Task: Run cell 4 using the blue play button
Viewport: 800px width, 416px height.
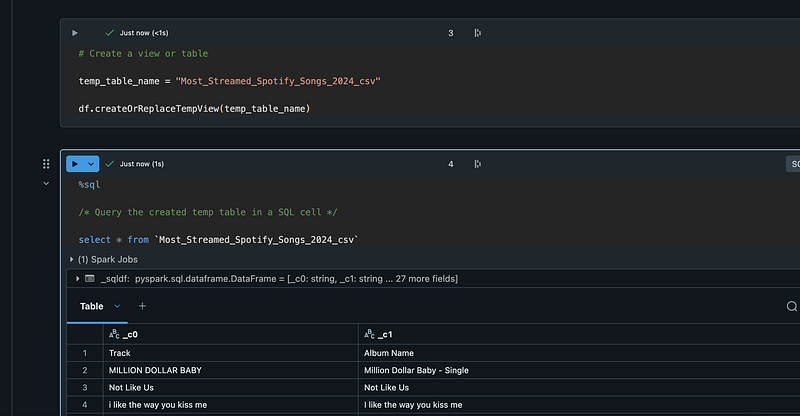Action: [x=75, y=164]
